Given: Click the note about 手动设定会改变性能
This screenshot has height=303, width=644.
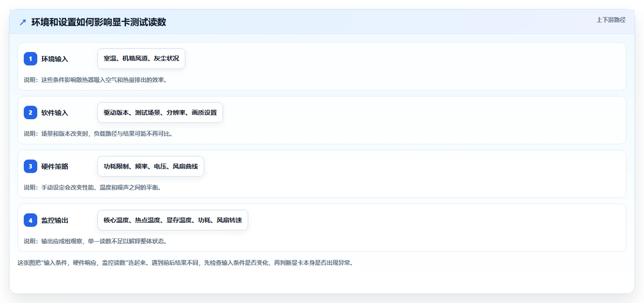Looking at the screenshot, I should (92, 187).
